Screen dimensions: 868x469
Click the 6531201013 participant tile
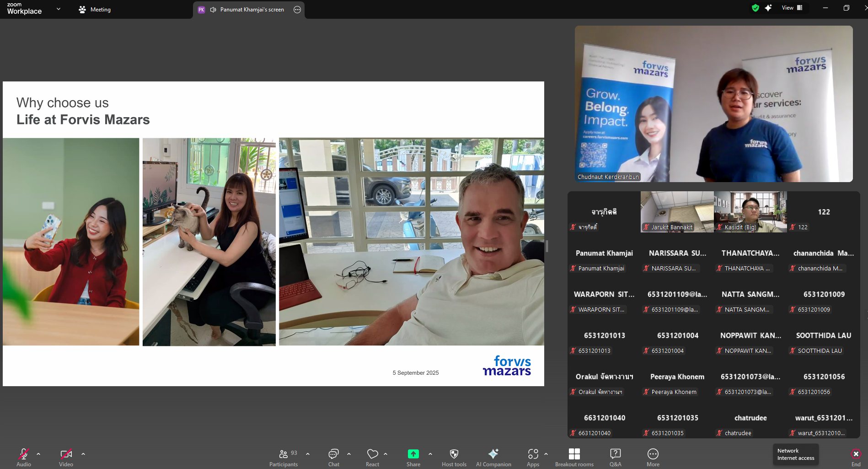pyautogui.click(x=604, y=335)
